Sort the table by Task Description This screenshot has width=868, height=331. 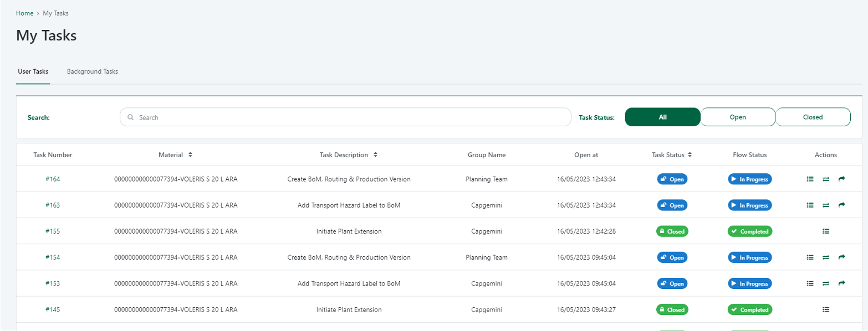(375, 155)
